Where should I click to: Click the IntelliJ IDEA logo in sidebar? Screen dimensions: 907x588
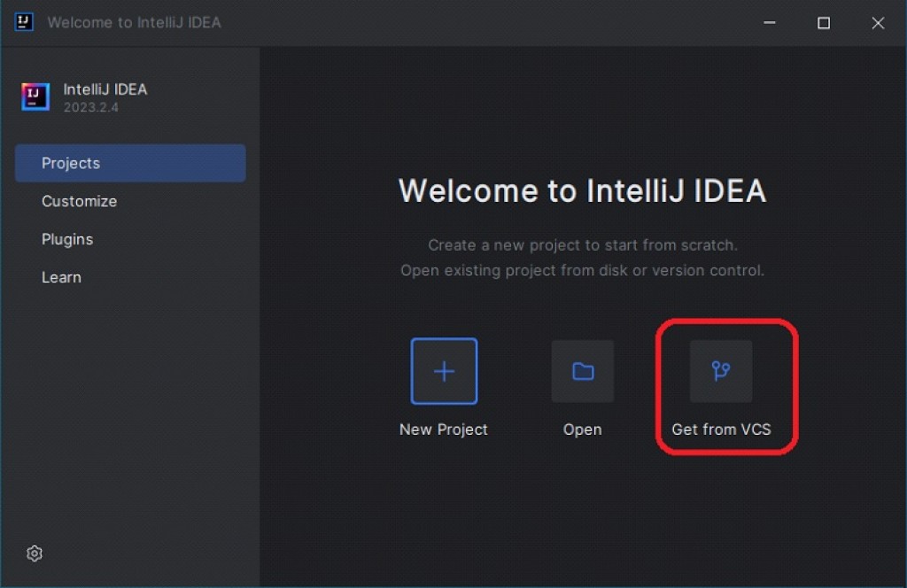point(34,97)
